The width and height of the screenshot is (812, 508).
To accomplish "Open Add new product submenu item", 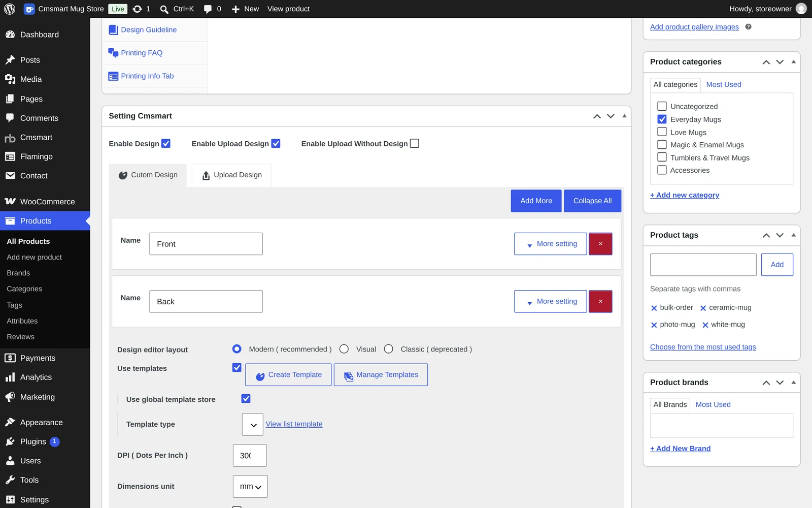I will (35, 258).
